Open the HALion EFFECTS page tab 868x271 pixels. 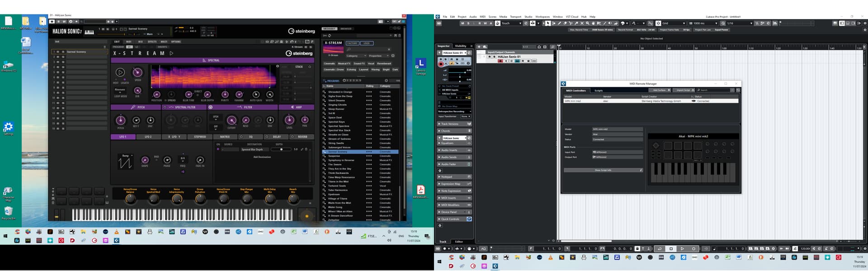click(x=152, y=42)
